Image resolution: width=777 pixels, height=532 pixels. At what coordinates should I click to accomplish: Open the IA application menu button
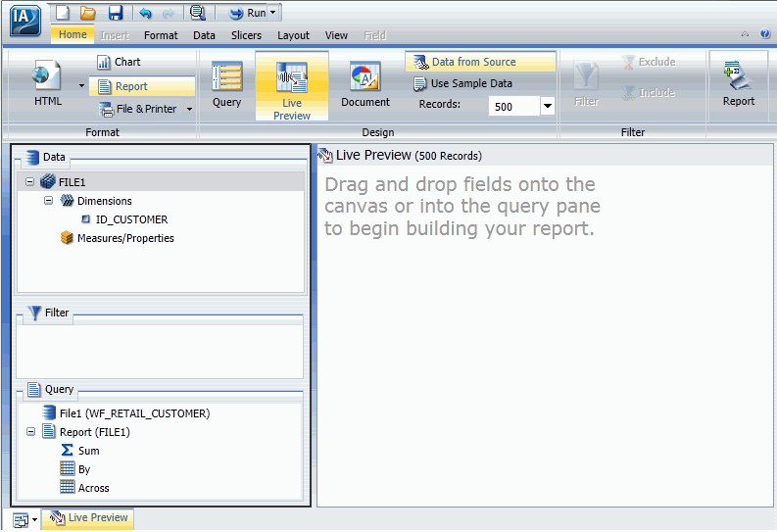24,21
